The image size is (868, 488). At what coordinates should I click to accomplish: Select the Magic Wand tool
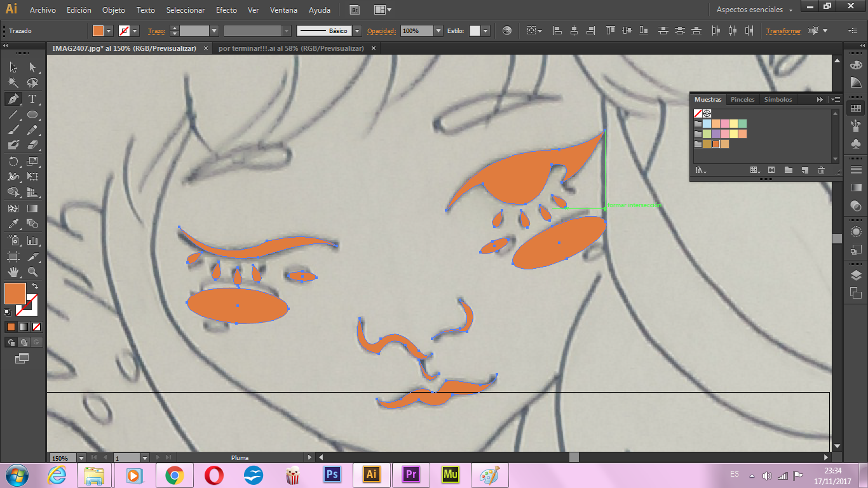coord(13,83)
